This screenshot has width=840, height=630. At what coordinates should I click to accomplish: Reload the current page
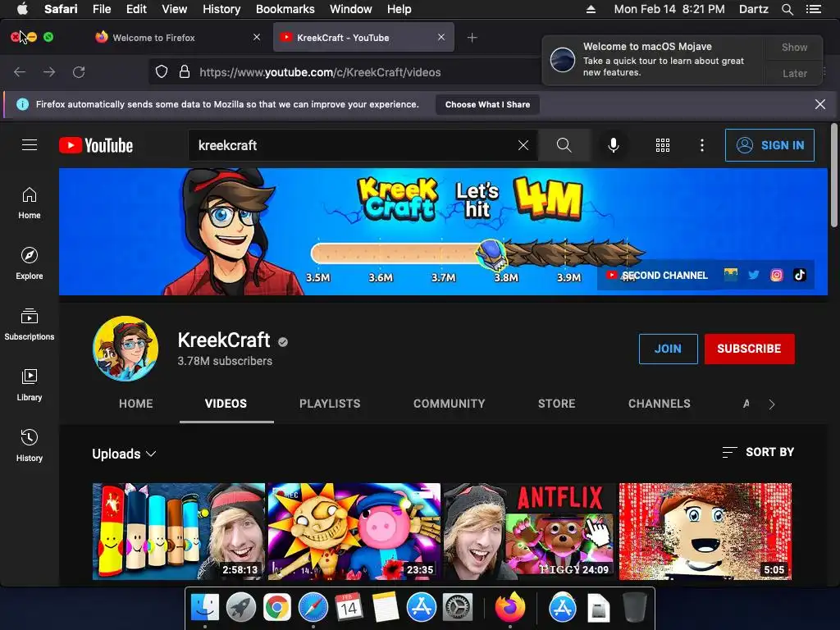click(79, 72)
